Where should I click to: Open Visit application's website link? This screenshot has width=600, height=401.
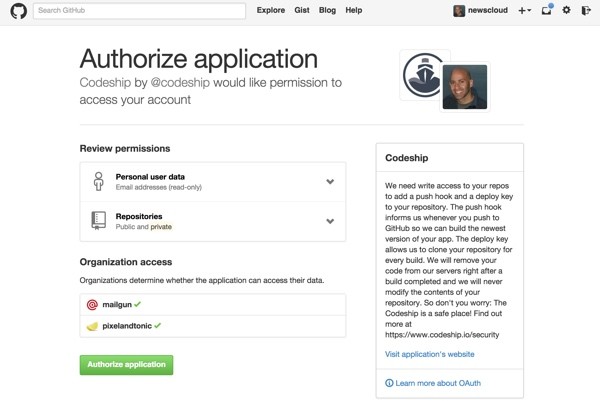429,354
